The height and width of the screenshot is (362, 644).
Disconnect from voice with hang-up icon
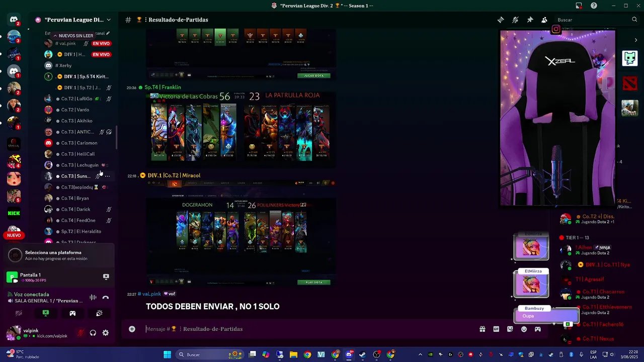tap(106, 297)
